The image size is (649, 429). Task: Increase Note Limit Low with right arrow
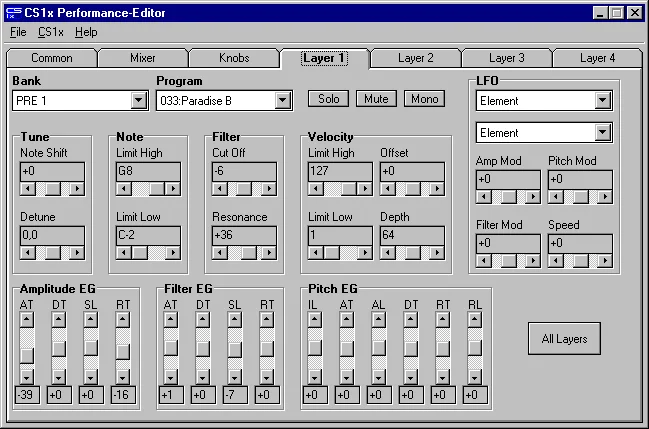point(173,253)
